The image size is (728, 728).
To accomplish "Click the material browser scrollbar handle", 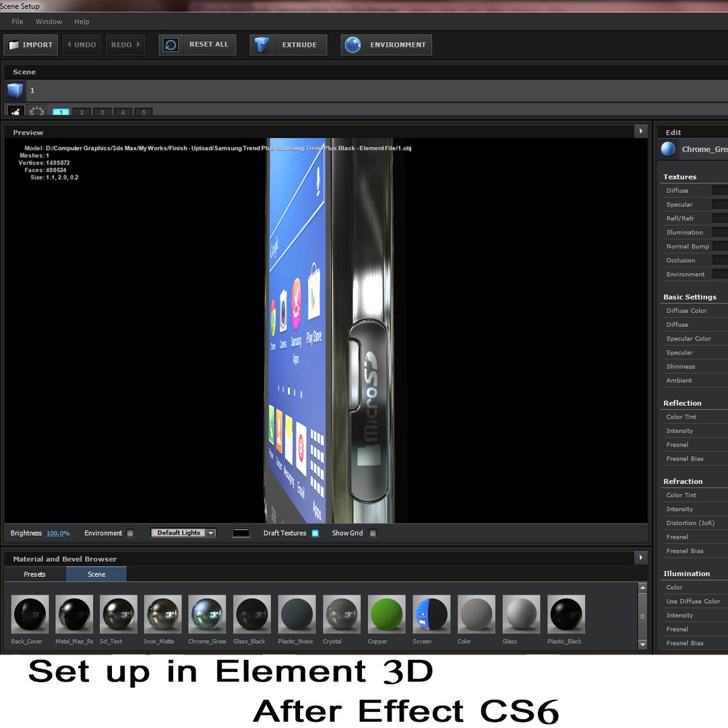I will point(642,616).
